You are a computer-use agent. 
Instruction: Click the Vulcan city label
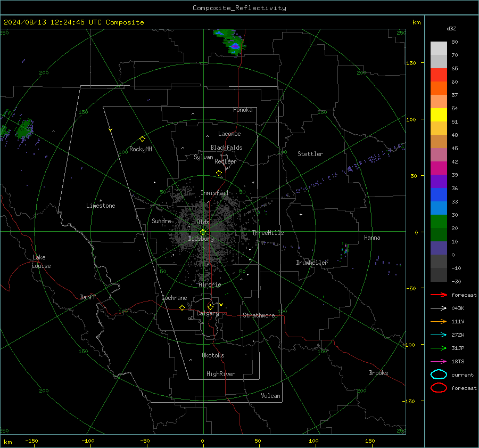(x=270, y=396)
